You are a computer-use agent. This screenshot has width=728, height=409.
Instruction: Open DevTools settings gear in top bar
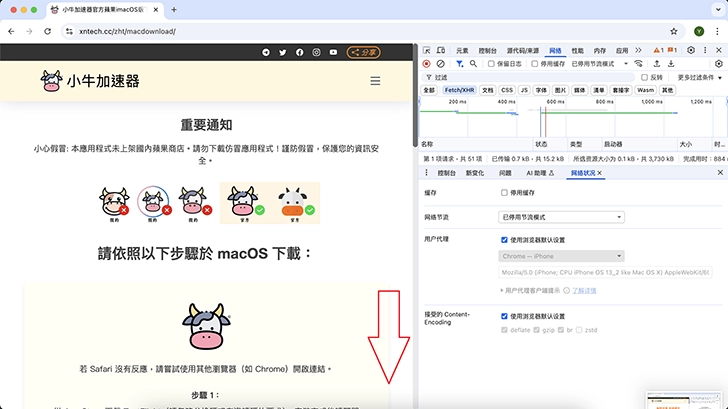click(691, 50)
